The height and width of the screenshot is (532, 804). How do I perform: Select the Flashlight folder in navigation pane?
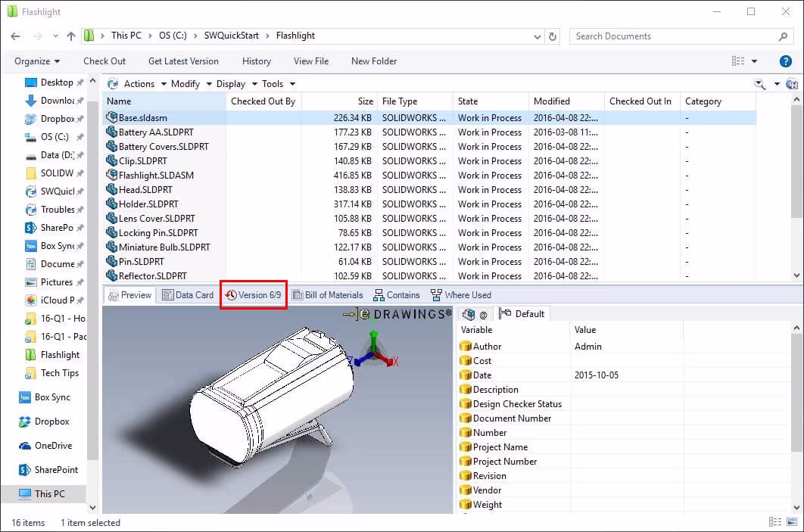click(53, 355)
